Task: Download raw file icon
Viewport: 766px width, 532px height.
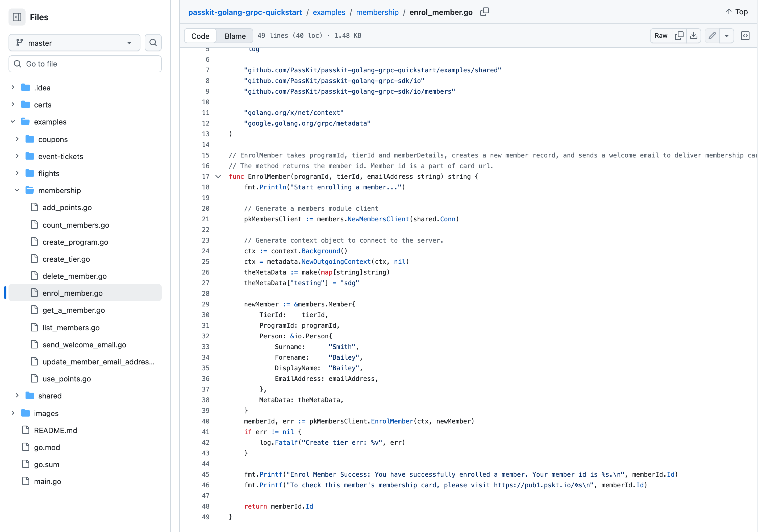Action: click(x=694, y=36)
